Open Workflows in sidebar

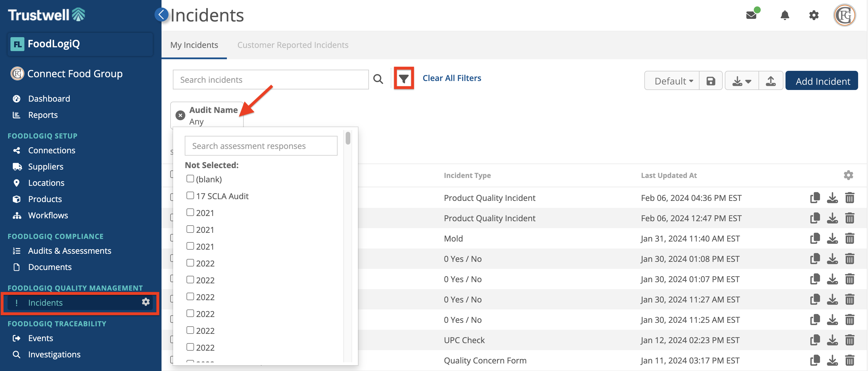coord(48,215)
